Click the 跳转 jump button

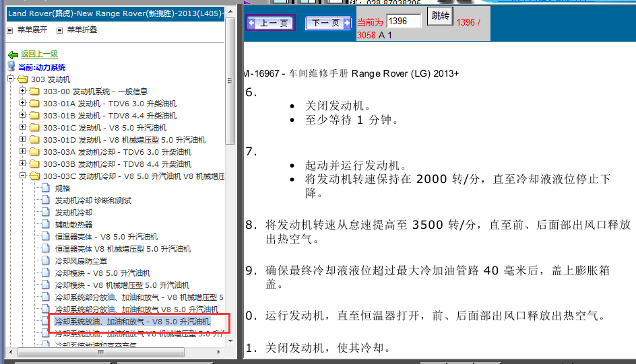point(440,16)
